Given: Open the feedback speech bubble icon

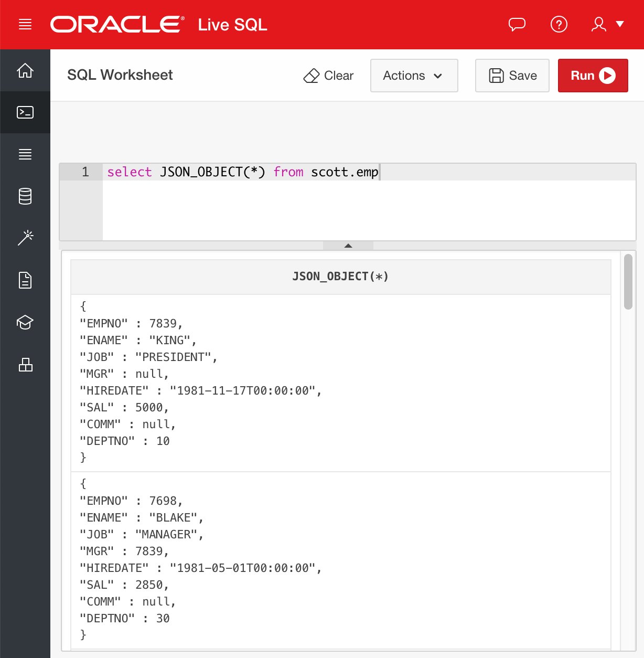Looking at the screenshot, I should point(517,25).
